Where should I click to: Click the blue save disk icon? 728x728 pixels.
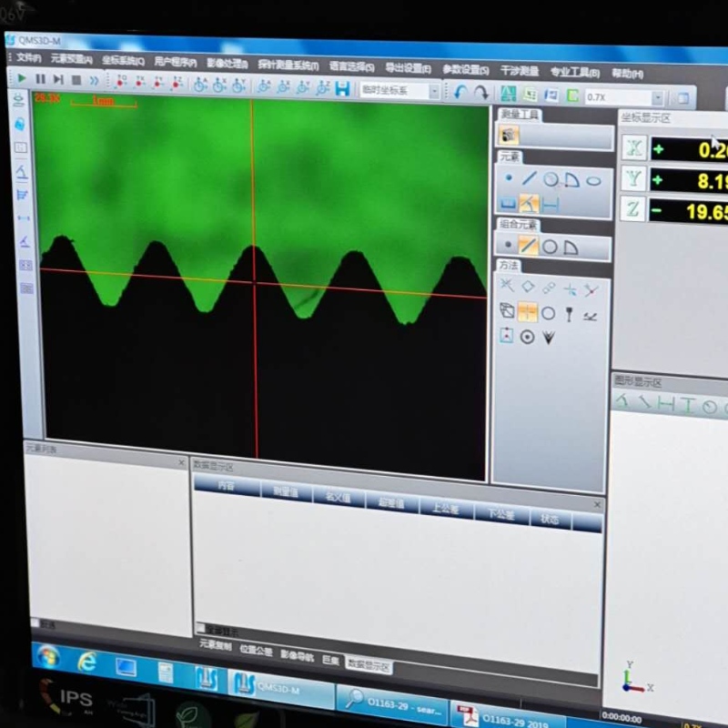[343, 89]
